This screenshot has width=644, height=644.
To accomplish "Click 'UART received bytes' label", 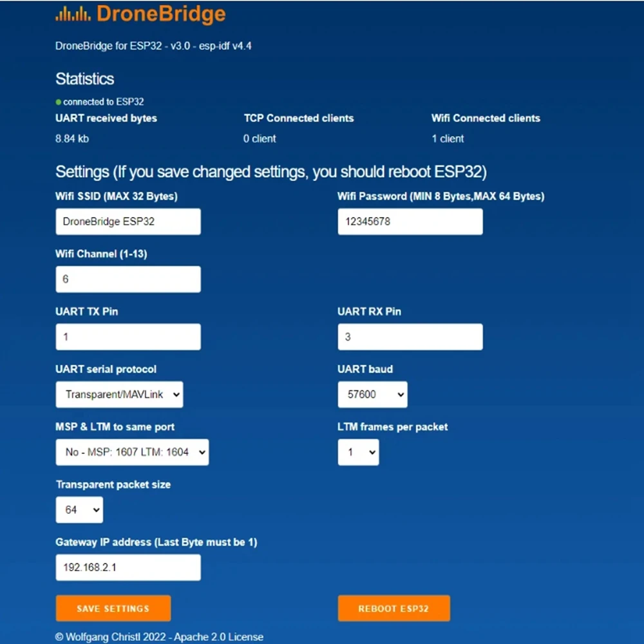I will [106, 118].
